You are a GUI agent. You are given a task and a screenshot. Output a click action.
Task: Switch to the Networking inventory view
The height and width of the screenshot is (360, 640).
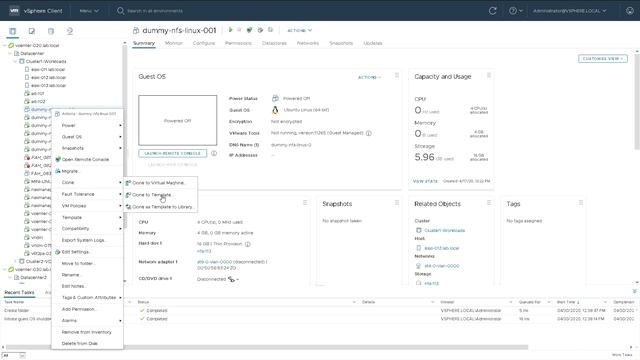70,31
